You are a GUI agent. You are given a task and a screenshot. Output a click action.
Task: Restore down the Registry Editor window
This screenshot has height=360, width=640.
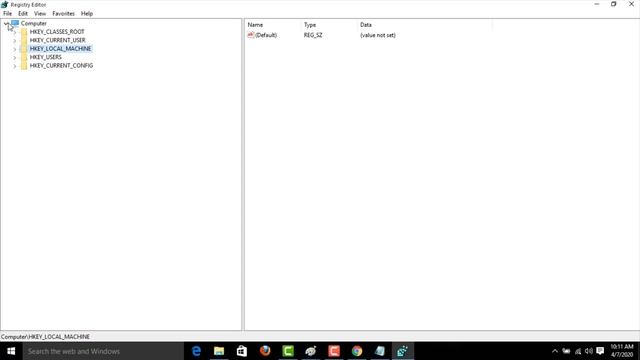(613, 4)
